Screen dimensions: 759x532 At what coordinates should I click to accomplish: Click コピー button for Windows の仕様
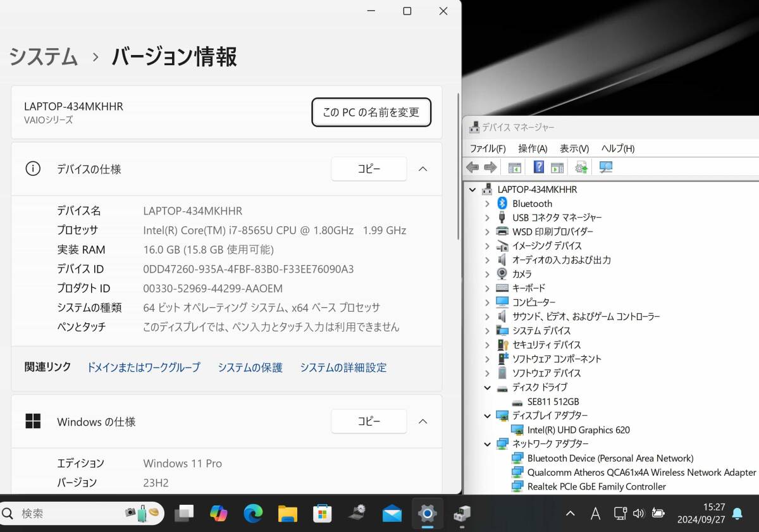[369, 421]
